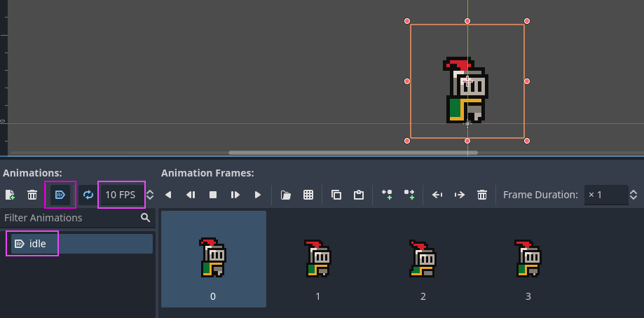Toggle animation looping

click(88, 195)
